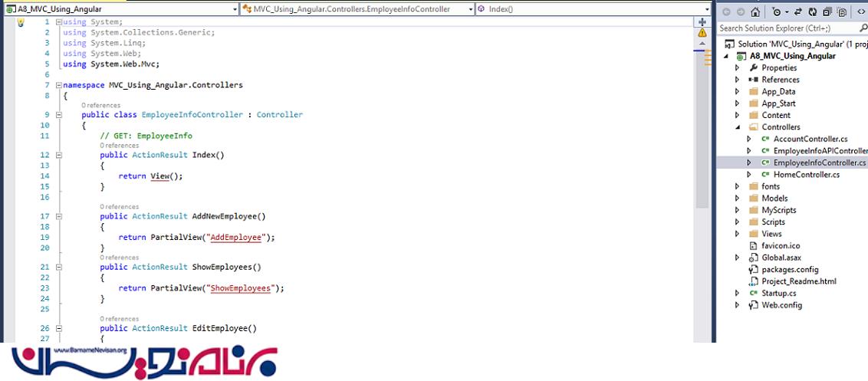This screenshot has width=868, height=381.
Task: Click the search magnifier in Solution Explorer
Action: [863, 28]
